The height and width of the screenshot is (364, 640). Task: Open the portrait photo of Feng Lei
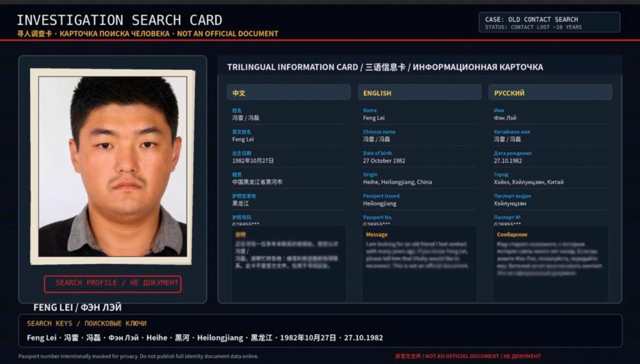tap(112, 167)
